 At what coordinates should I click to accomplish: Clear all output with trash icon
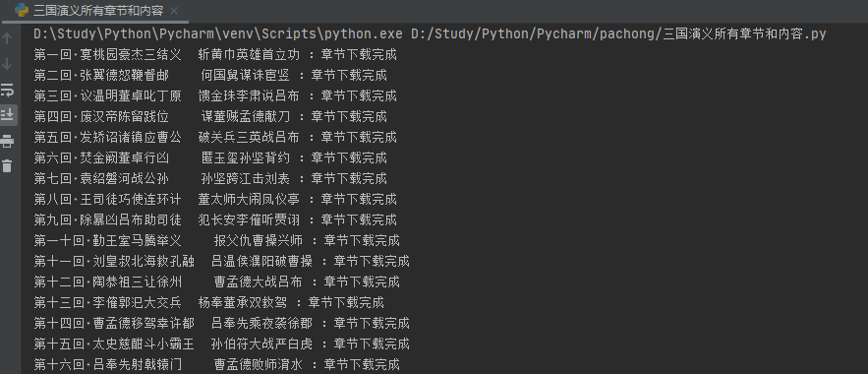(x=7, y=165)
